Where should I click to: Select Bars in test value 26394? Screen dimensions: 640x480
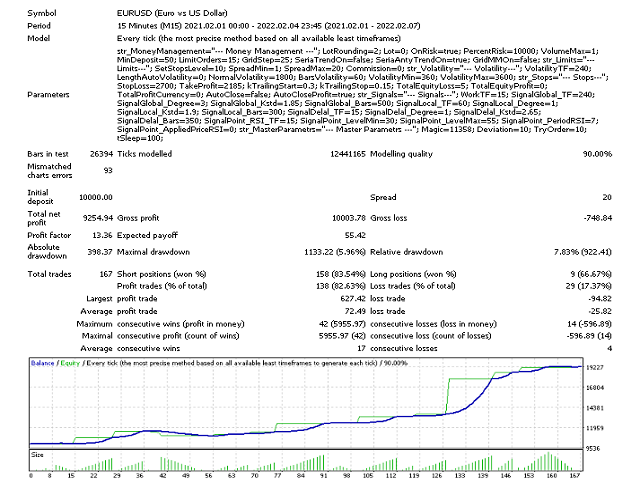(101, 154)
